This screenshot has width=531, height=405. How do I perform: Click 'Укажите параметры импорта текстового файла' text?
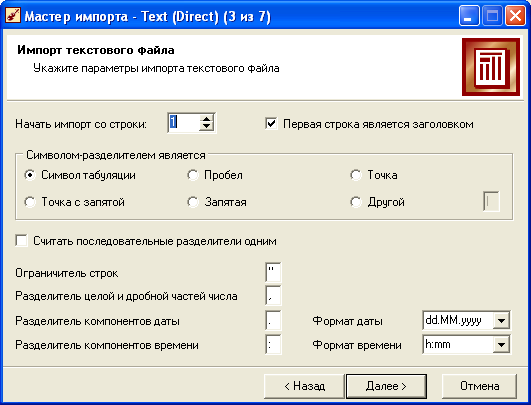(x=156, y=68)
